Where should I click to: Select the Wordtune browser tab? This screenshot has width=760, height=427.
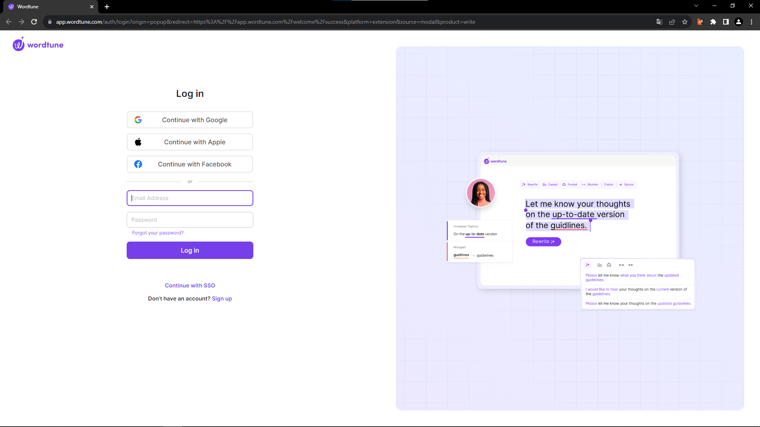pyautogui.click(x=49, y=7)
